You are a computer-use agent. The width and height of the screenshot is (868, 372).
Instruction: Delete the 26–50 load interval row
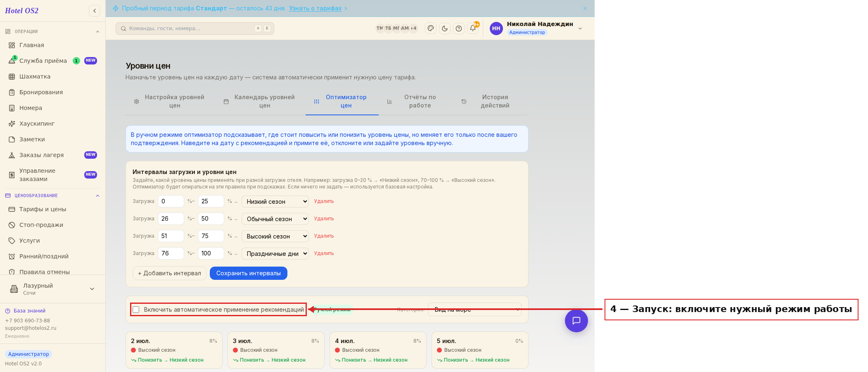point(324,219)
